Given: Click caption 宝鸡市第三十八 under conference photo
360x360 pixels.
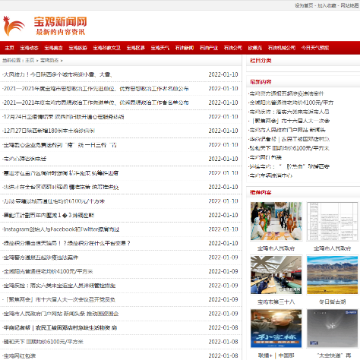Looking at the screenshot, I should (x=276, y=302).
